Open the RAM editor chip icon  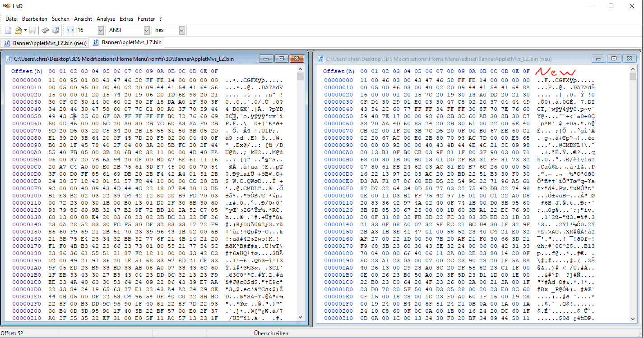point(46,30)
